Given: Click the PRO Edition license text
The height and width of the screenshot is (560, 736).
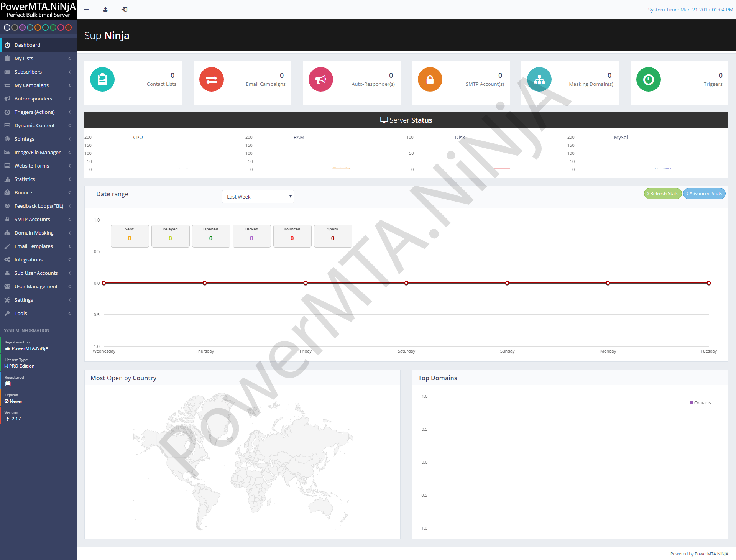Looking at the screenshot, I should click(x=22, y=366).
